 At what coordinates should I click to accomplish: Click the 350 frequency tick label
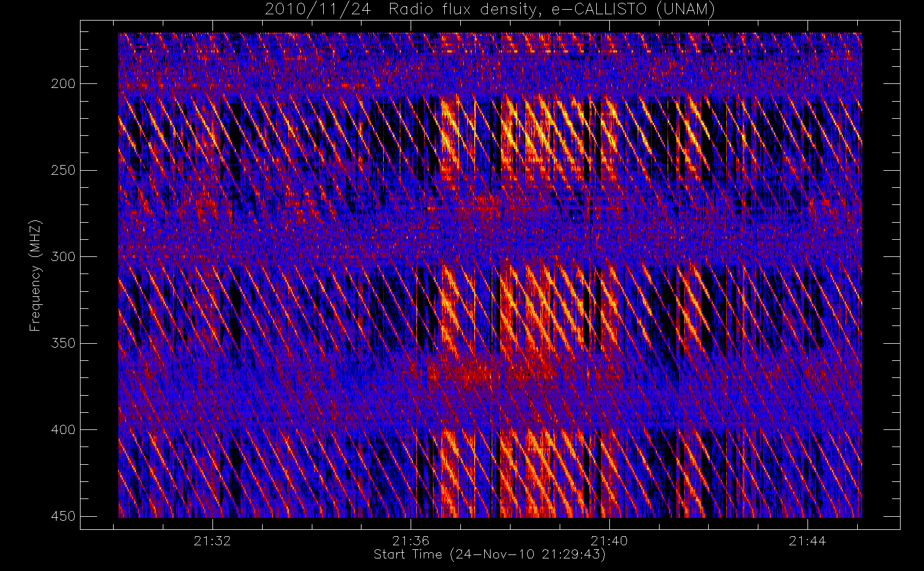click(63, 343)
